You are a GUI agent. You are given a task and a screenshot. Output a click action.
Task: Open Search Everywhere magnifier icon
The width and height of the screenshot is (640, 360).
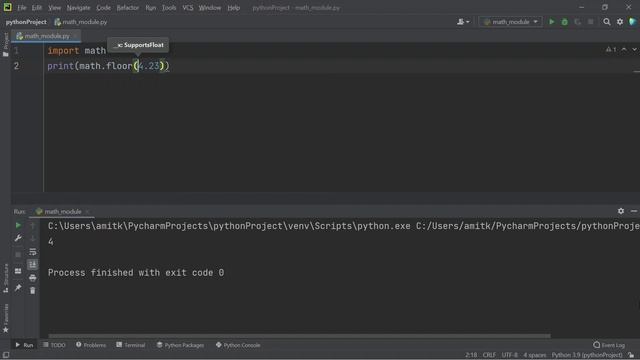pyautogui.click(x=607, y=22)
